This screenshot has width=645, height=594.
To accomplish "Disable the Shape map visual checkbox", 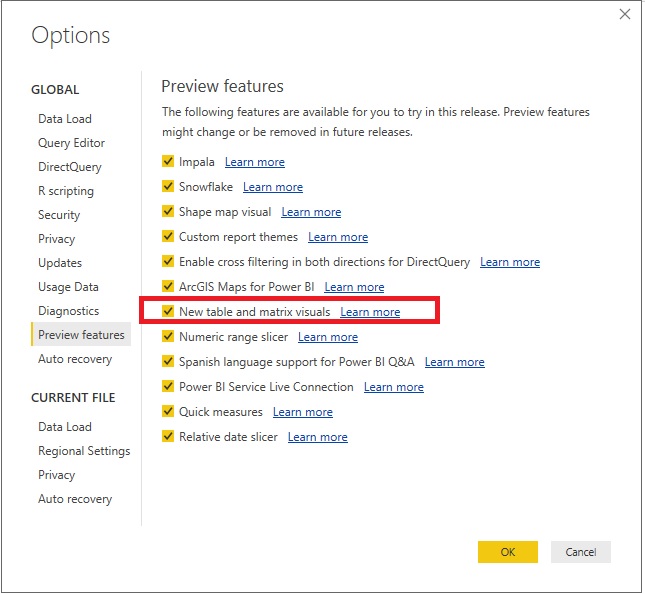I will 168,211.
